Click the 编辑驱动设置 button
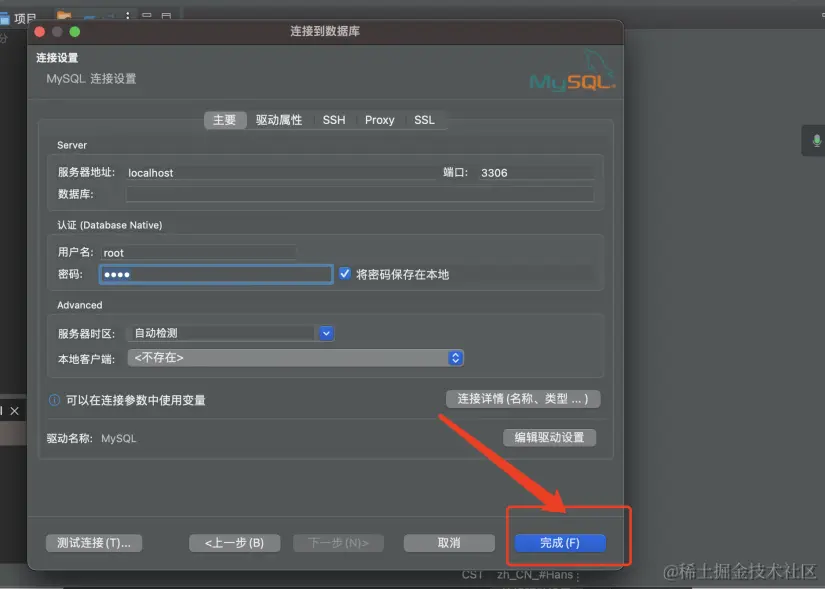The width and height of the screenshot is (825, 589). [x=549, y=437]
